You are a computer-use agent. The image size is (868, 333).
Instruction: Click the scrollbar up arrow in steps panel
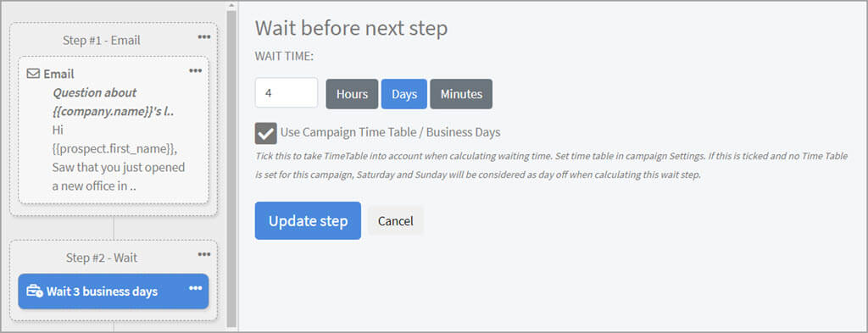coord(231,6)
